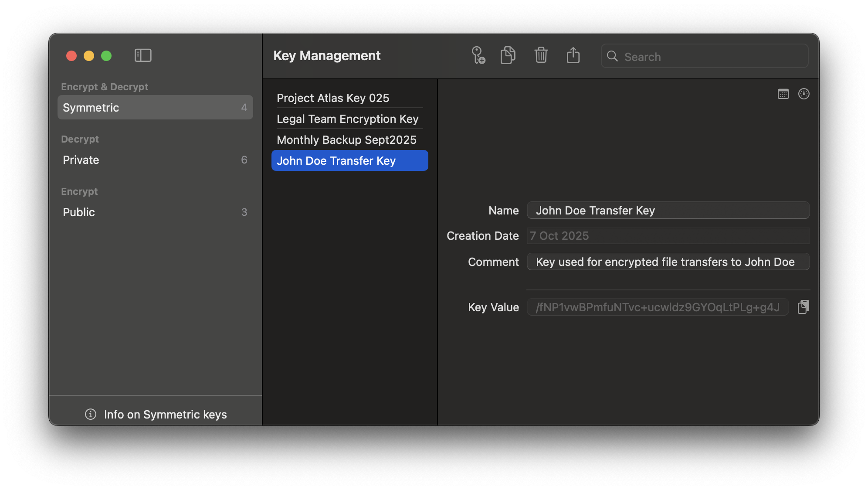Click Info on Symmetric keys

click(x=165, y=414)
